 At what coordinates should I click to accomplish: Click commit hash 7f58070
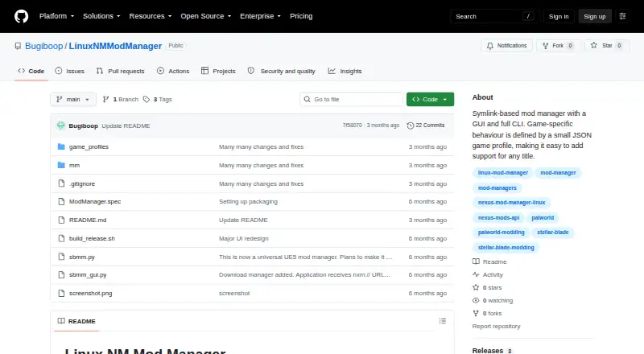(x=353, y=126)
